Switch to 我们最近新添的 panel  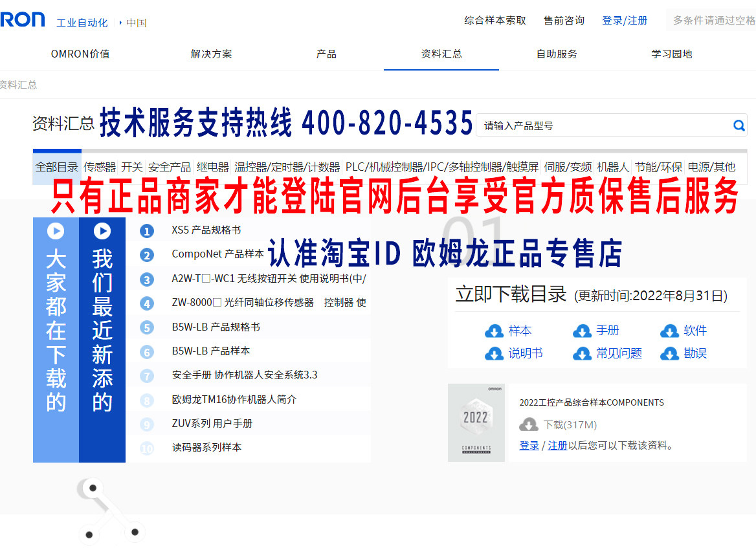pyautogui.click(x=102, y=340)
